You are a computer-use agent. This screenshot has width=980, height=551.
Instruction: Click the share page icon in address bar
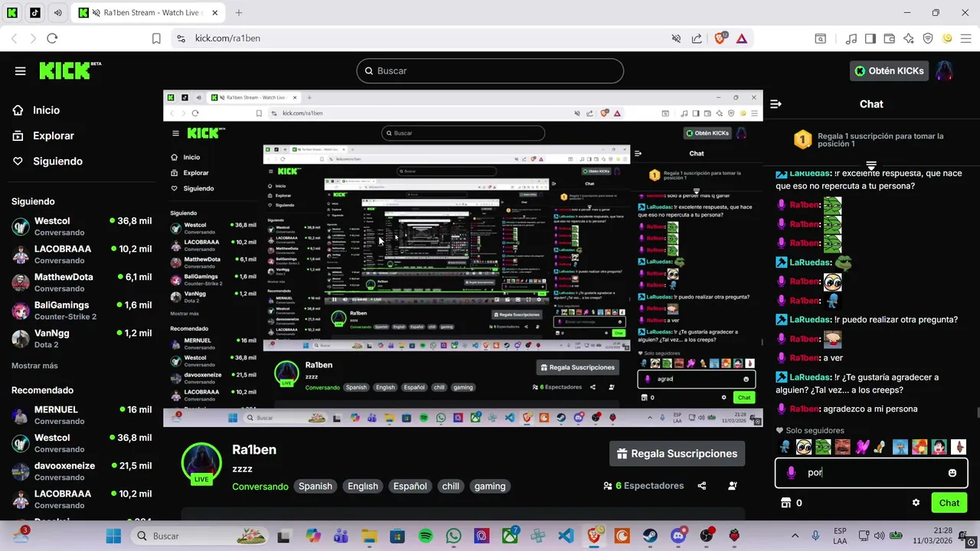coord(697,38)
